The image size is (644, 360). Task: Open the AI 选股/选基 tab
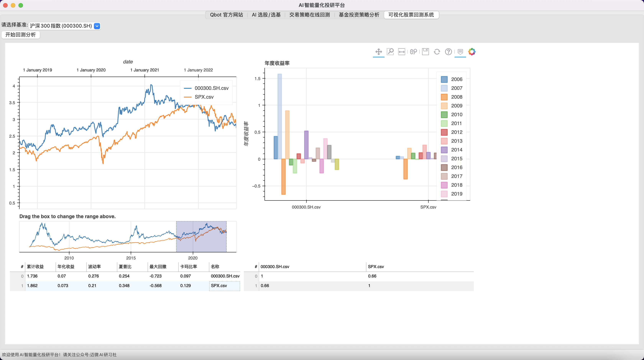266,15
